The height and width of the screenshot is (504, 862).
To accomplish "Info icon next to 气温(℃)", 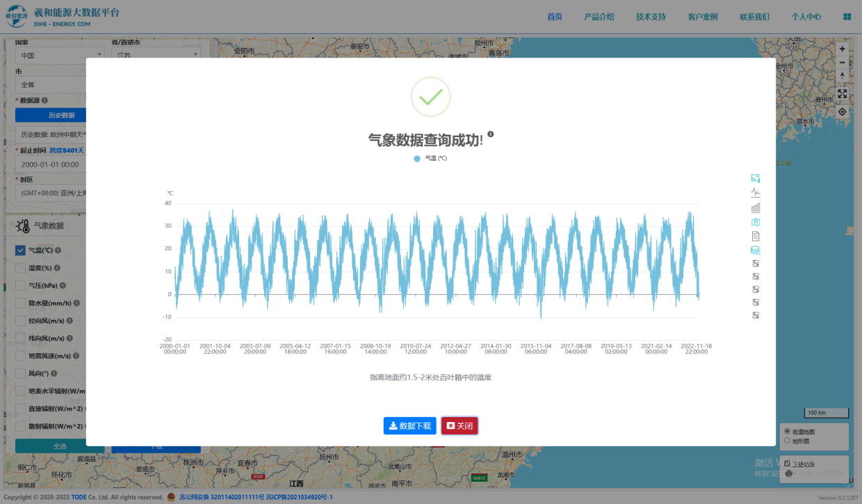I will (x=58, y=250).
